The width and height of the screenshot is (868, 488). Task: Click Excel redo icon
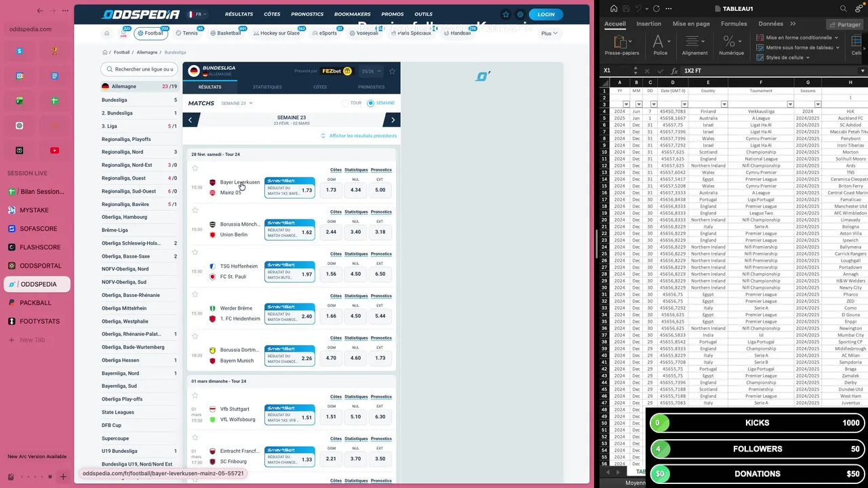pyautogui.click(x=656, y=9)
